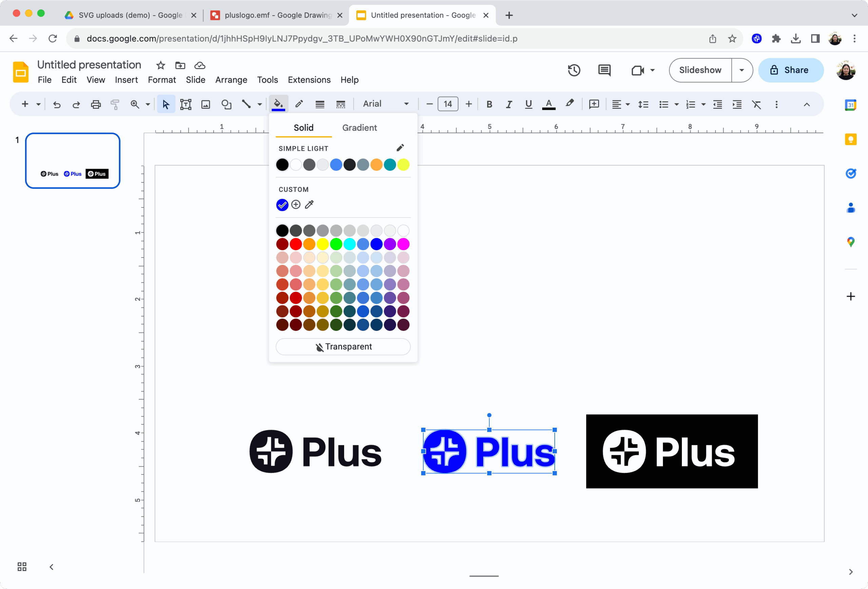The height and width of the screenshot is (589, 868).
Task: Expand the Slideshow options arrow
Action: click(x=742, y=70)
